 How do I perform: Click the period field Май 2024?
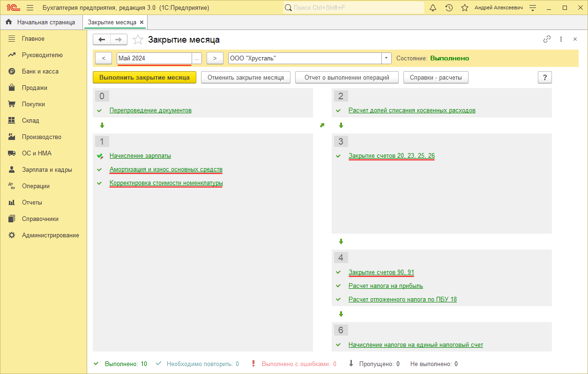click(x=154, y=59)
